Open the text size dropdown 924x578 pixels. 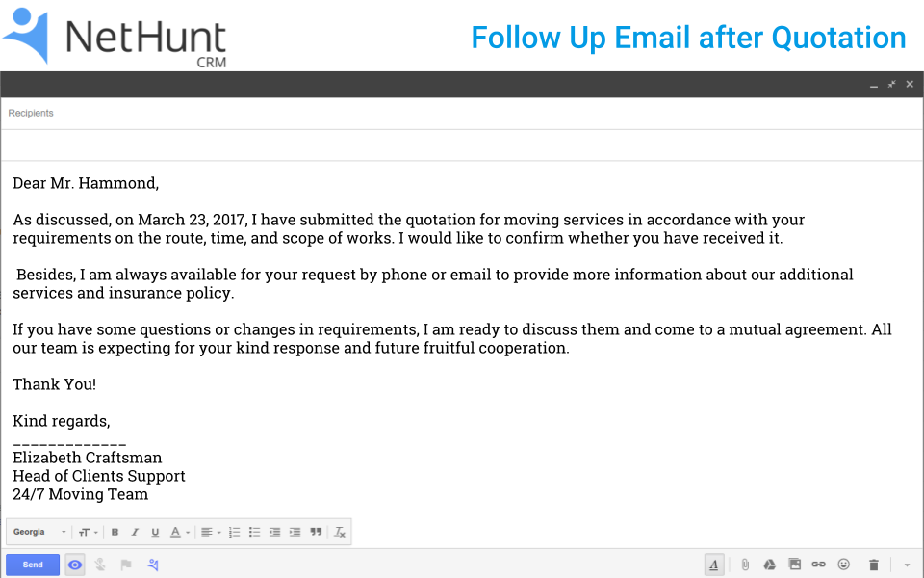[88, 532]
